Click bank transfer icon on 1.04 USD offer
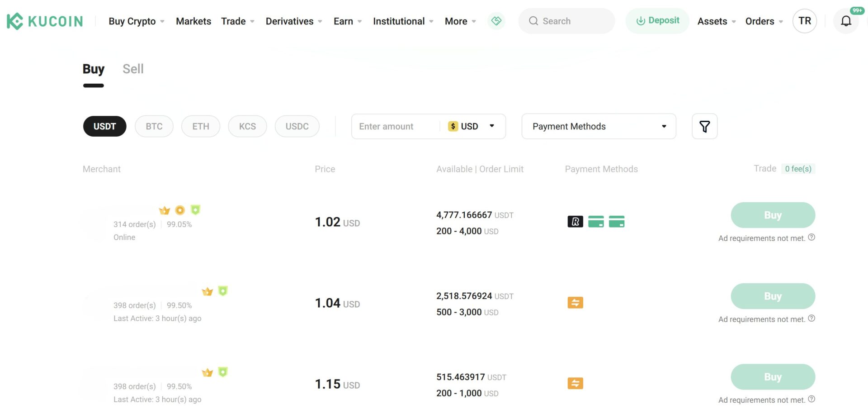This screenshot has width=868, height=414. click(575, 303)
